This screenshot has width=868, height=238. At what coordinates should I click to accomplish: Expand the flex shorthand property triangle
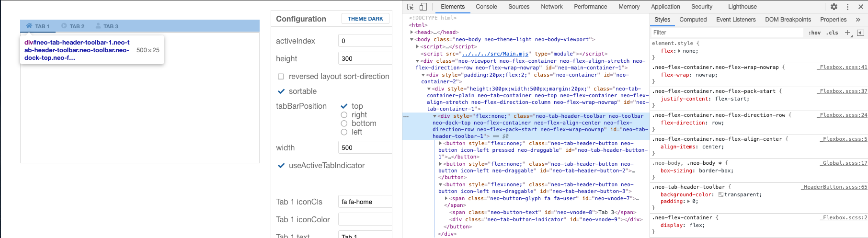click(680, 51)
